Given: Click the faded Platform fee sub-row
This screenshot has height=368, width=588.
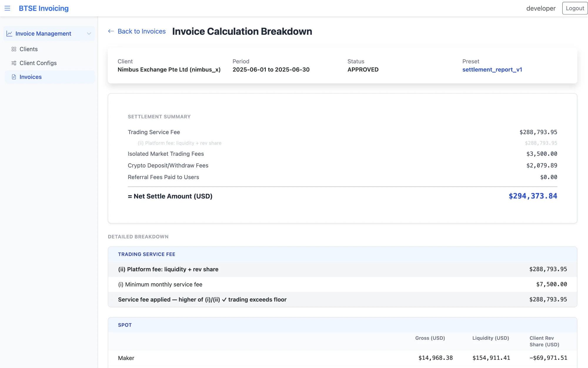Looking at the screenshot, I should click(343, 143).
